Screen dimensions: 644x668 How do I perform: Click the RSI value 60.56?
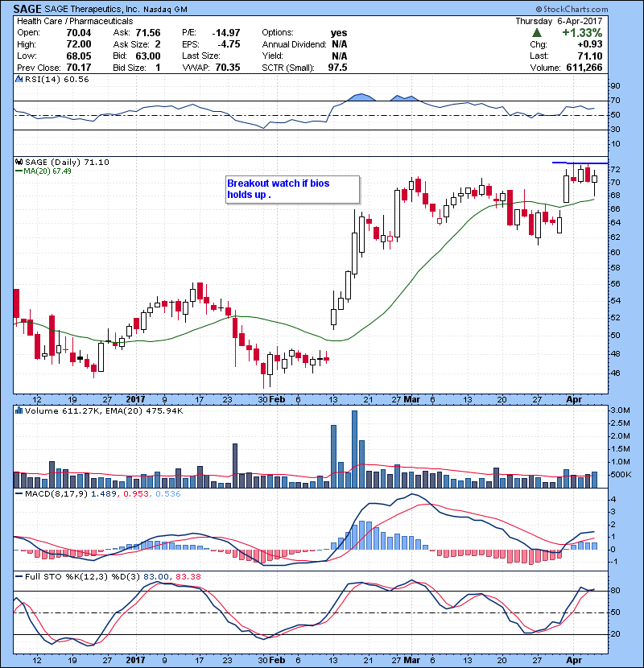[x=77, y=79]
